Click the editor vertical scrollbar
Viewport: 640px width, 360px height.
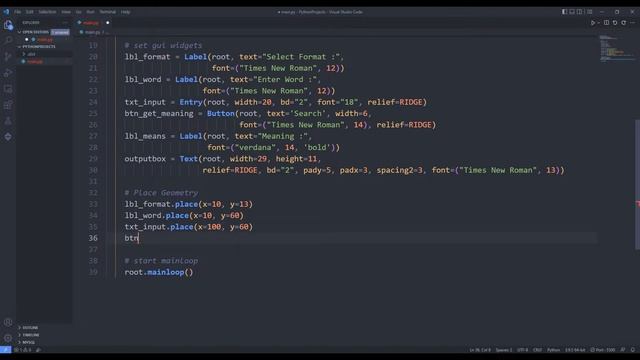pos(637,184)
